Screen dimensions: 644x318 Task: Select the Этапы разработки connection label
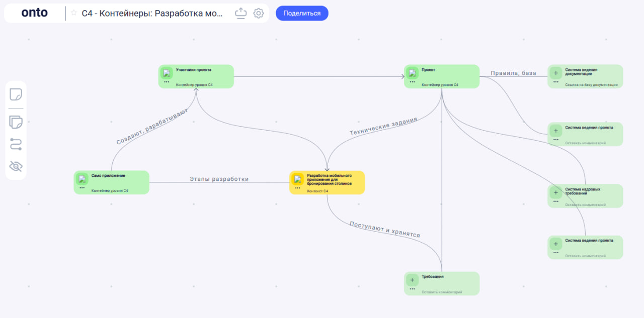click(x=219, y=179)
